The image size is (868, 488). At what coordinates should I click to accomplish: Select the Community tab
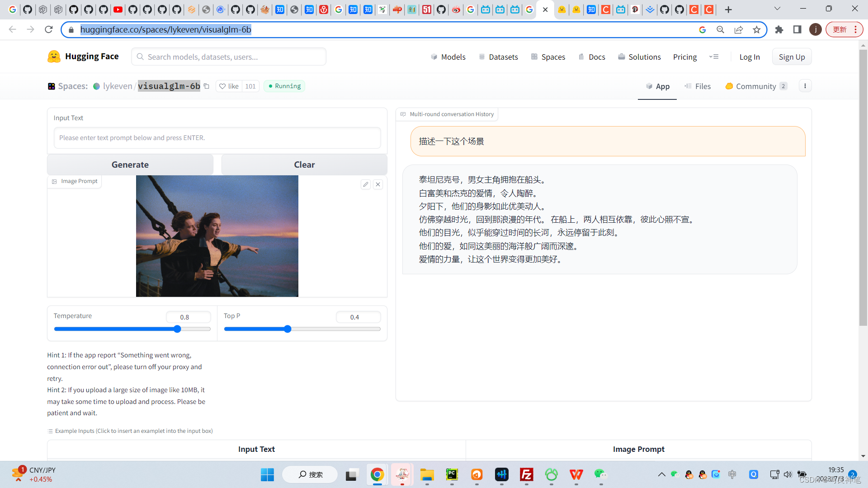(754, 86)
